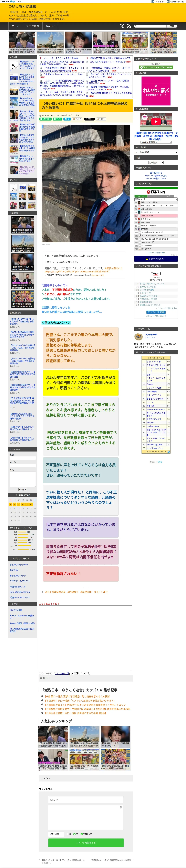Open the Twitter navigation tab
Screen dimensions: 186x868
click(50, 26)
